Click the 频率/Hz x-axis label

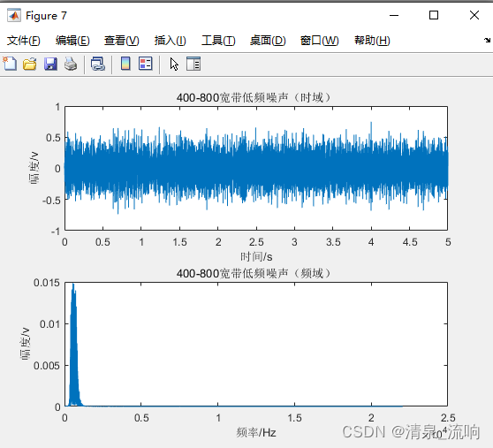click(x=256, y=433)
